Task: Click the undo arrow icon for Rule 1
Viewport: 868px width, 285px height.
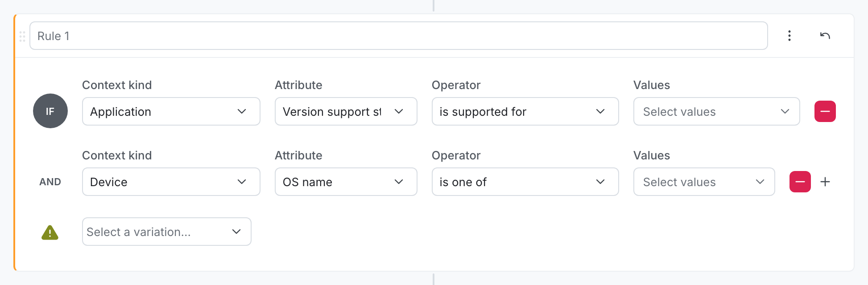Action: point(825,36)
